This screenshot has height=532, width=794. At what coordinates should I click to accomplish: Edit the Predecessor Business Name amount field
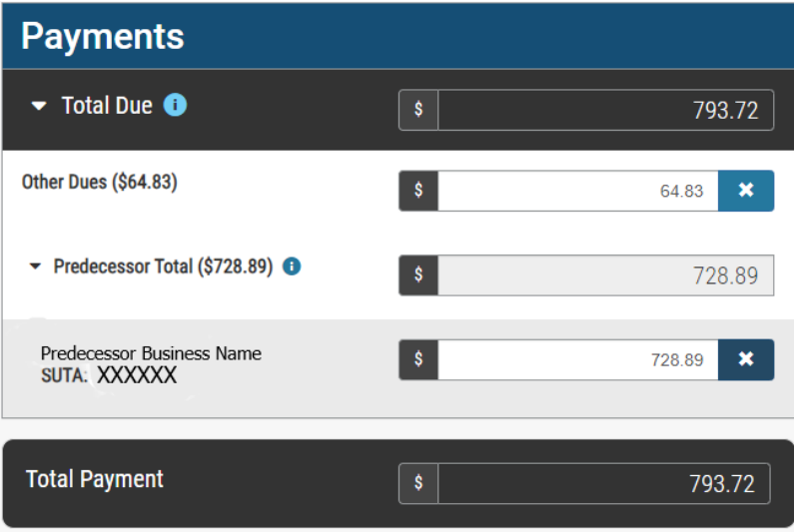click(578, 360)
